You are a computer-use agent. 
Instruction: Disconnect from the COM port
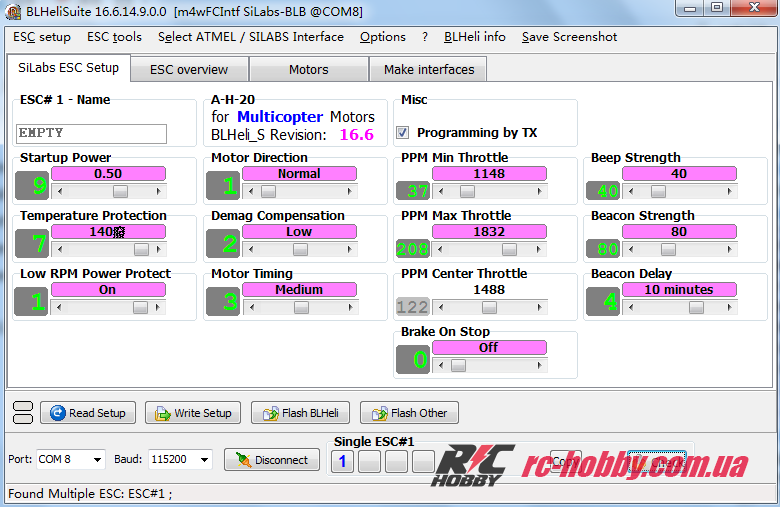271,460
